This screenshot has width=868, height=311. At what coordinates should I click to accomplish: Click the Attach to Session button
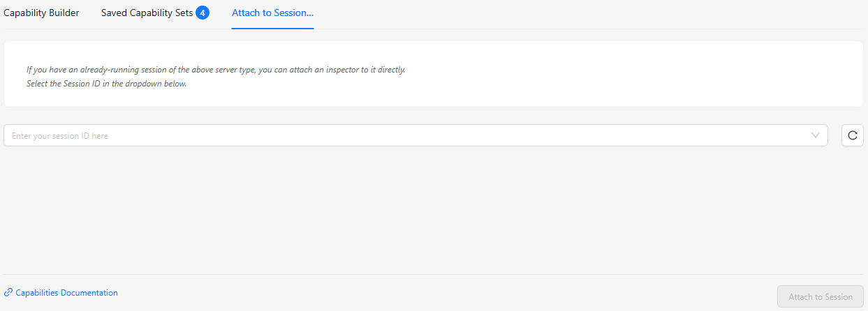[x=820, y=296]
